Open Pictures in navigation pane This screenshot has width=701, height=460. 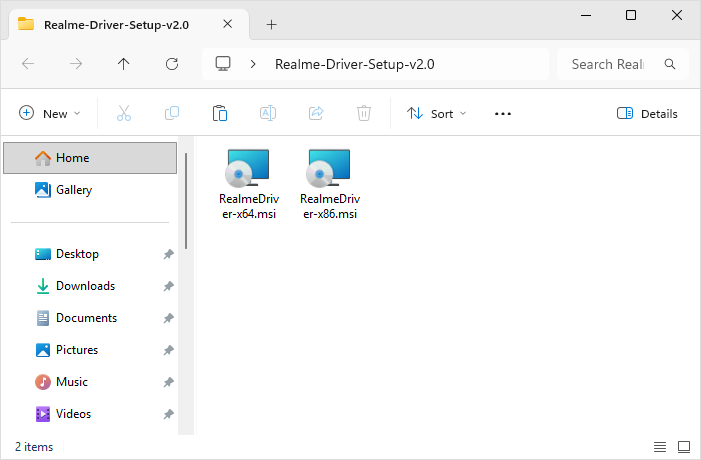[x=90, y=350]
